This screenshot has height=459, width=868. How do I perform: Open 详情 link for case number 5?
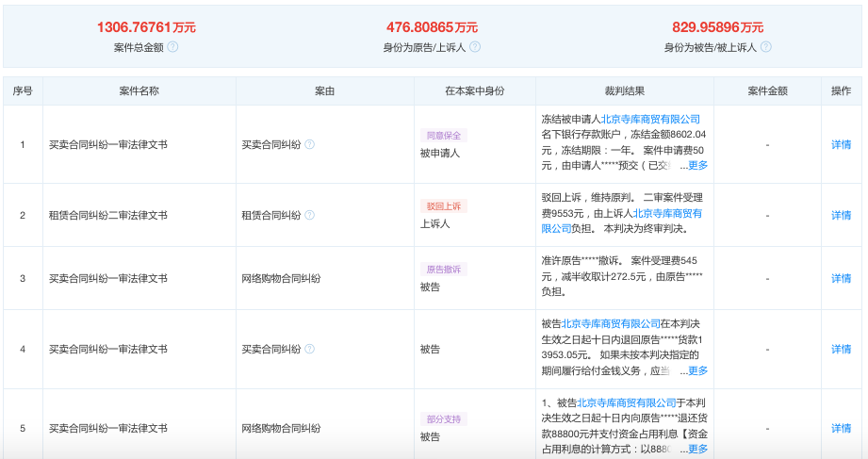(841, 428)
